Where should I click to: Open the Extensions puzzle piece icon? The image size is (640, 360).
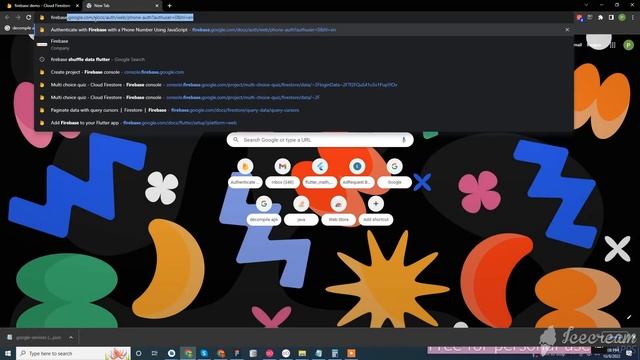[x=600, y=18]
